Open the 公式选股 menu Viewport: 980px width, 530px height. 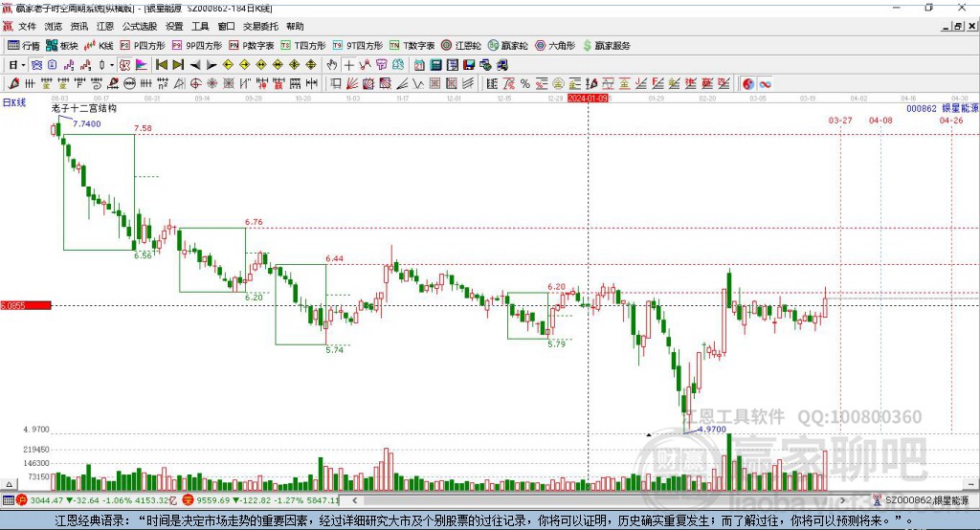(140, 26)
